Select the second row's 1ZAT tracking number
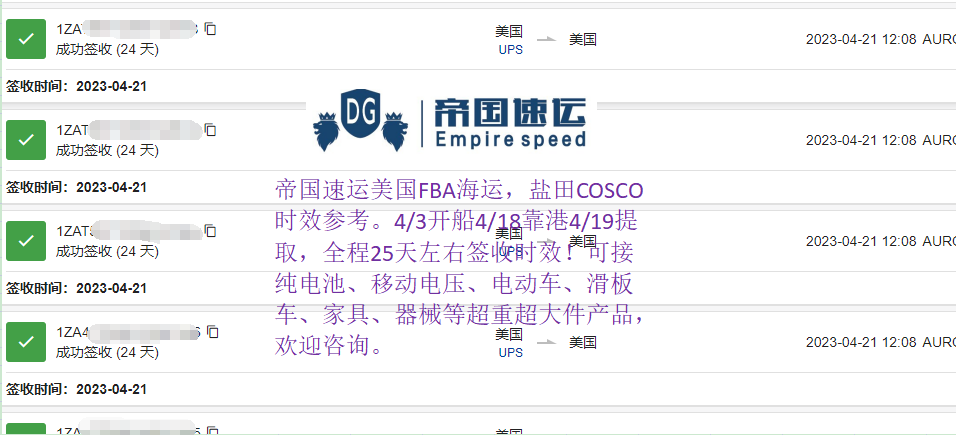956x435 pixels. pyautogui.click(x=129, y=130)
